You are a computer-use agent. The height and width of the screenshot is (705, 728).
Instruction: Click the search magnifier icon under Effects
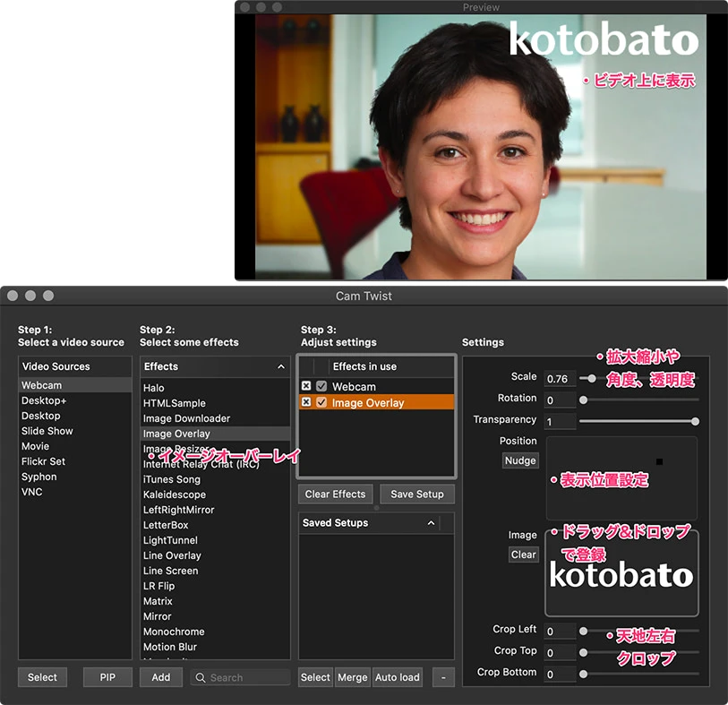(x=201, y=678)
